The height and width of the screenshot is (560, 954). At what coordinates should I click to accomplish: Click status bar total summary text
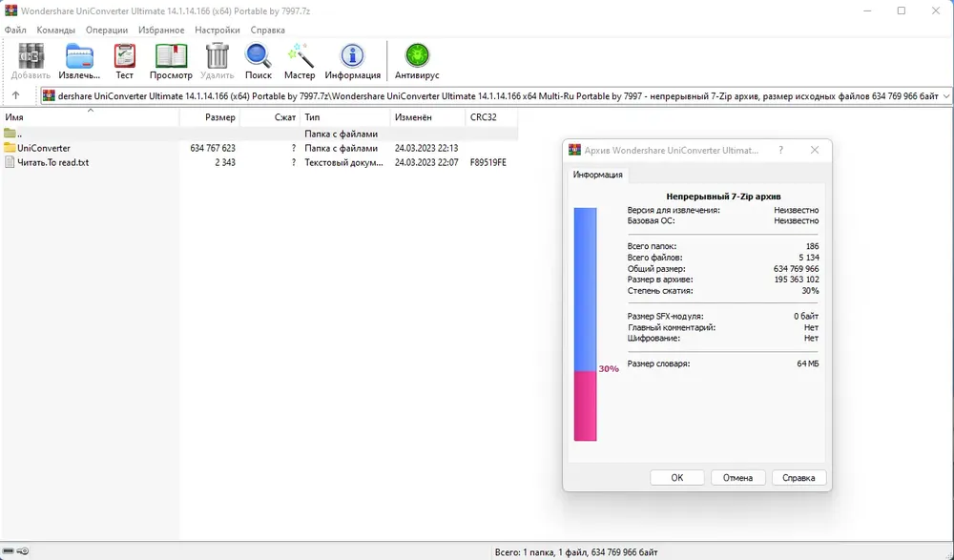click(576, 552)
